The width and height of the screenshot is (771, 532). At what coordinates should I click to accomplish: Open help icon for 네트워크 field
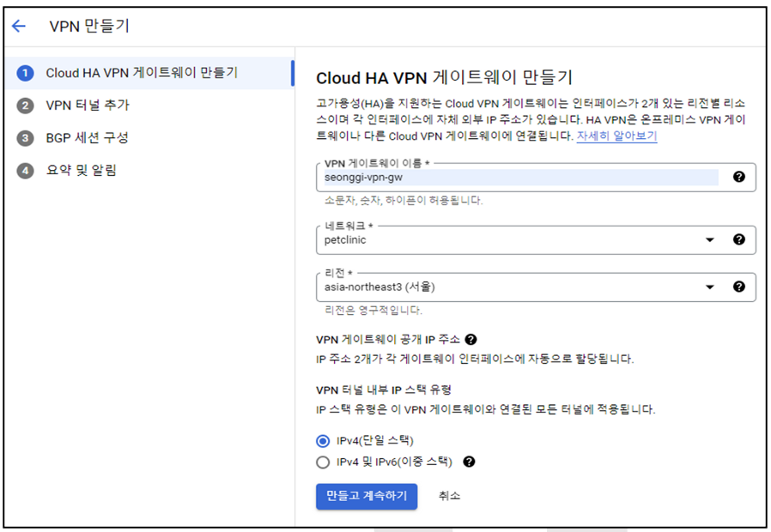coord(738,239)
